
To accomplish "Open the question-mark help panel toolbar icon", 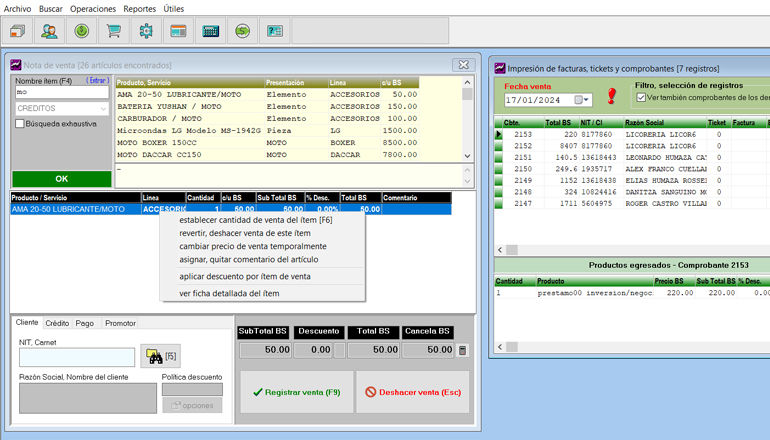I will (275, 31).
